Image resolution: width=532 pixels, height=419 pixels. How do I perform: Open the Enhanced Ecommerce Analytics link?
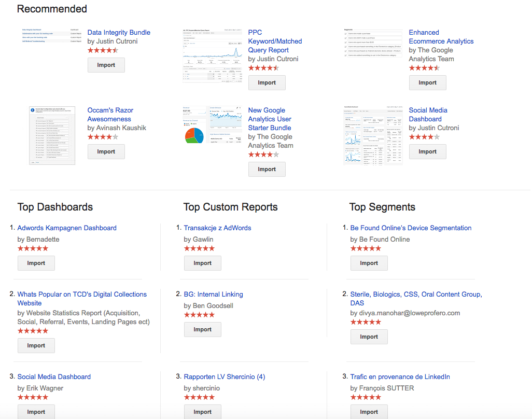(x=441, y=37)
